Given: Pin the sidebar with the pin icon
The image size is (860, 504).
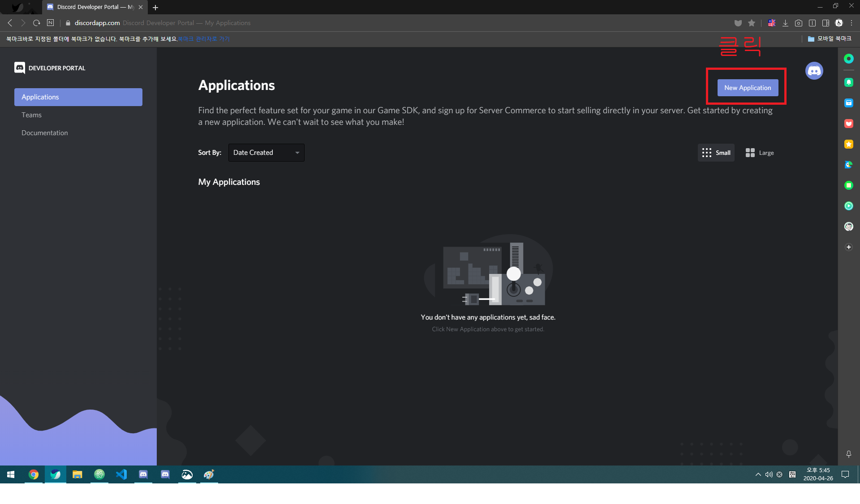Looking at the screenshot, I should tap(849, 454).
